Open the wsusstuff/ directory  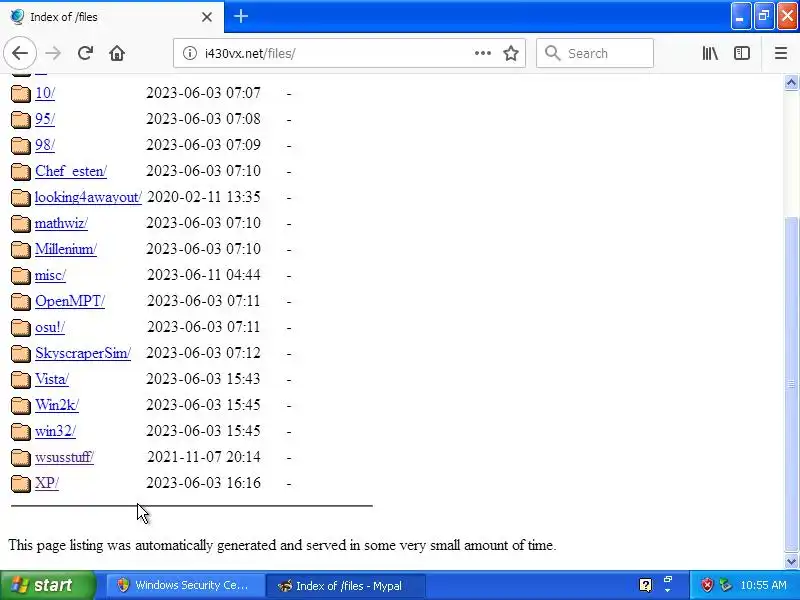coord(64,457)
